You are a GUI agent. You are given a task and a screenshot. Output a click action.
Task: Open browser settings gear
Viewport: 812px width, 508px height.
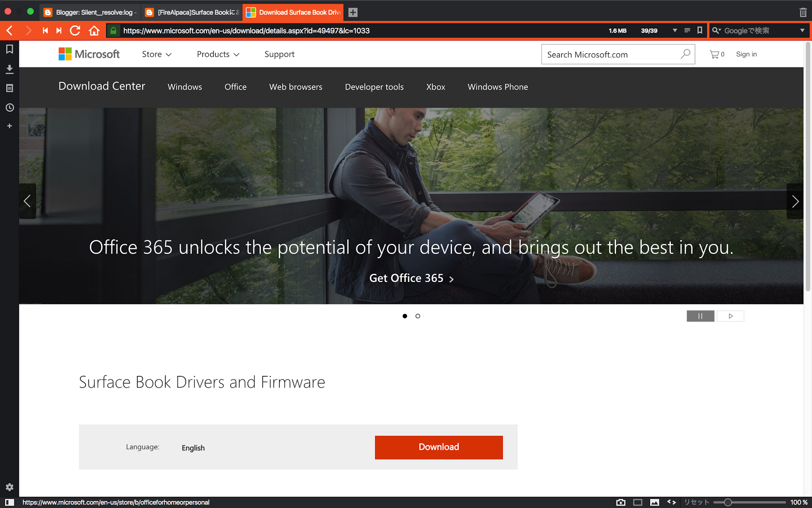click(9, 487)
